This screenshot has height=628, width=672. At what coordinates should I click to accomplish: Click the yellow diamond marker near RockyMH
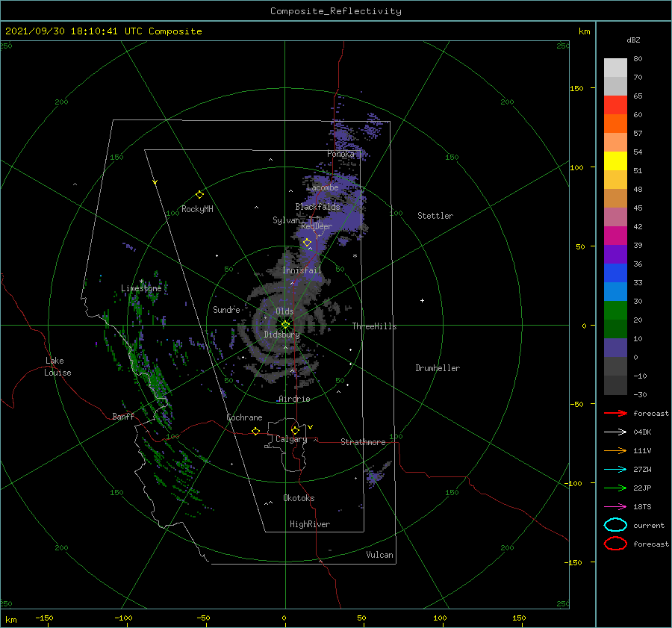tap(199, 195)
